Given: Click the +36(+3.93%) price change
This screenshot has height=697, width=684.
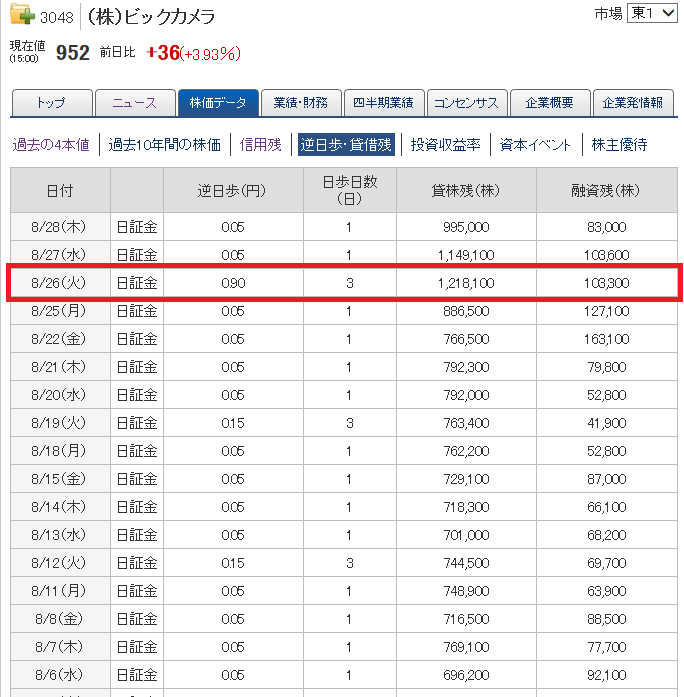Looking at the screenshot, I should [193, 53].
